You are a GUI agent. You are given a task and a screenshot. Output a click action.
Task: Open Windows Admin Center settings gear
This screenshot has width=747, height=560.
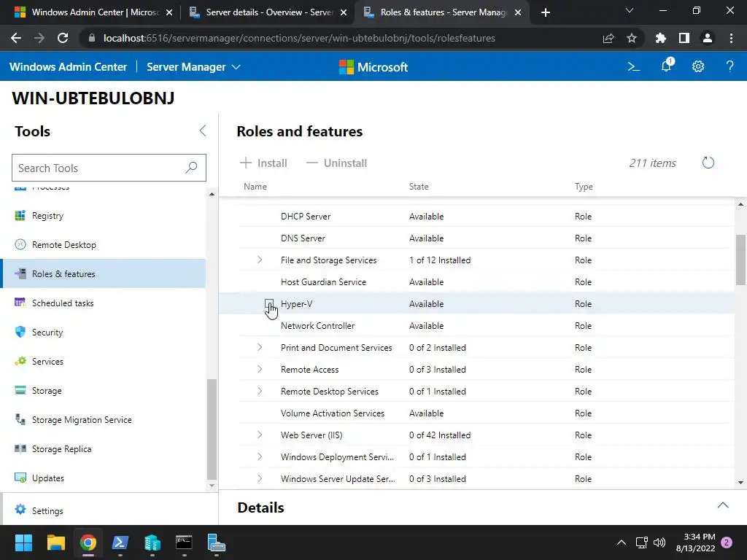pos(698,66)
